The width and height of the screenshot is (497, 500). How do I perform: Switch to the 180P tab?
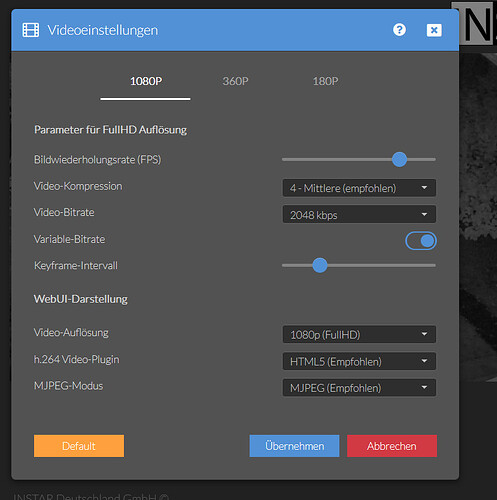pos(325,81)
